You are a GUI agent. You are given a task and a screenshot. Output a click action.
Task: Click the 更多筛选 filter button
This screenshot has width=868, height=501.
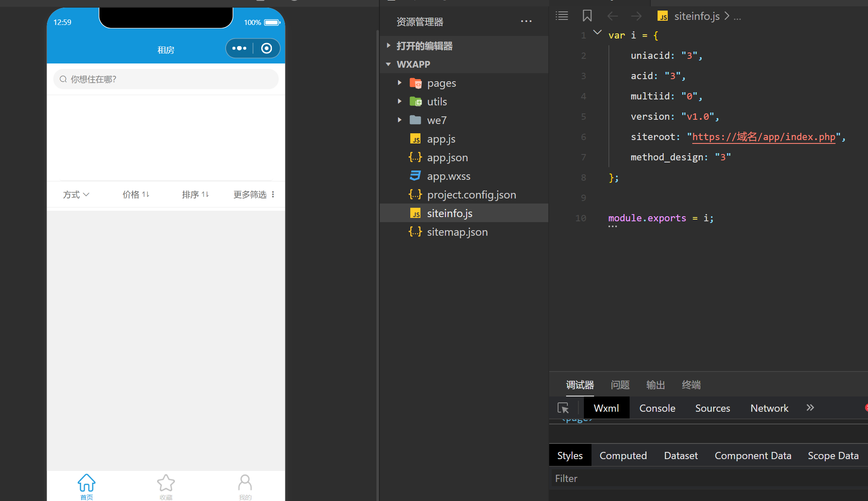[250, 194]
